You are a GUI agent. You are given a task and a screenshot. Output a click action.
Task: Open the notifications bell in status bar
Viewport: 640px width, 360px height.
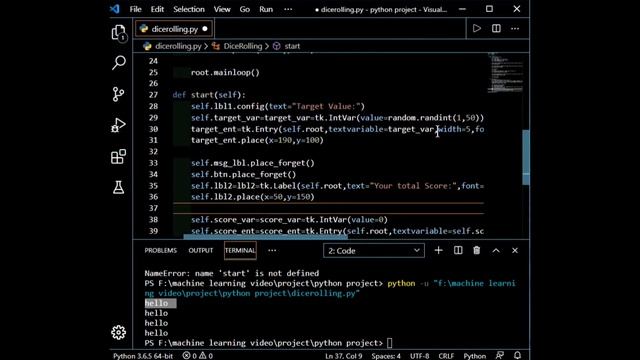click(517, 356)
